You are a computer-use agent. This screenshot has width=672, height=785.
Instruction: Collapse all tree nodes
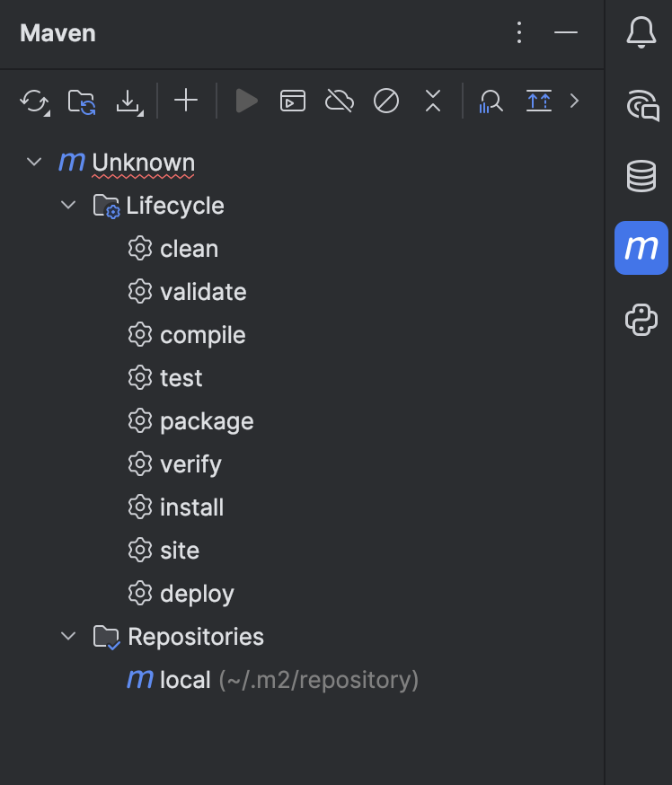pyautogui.click(x=432, y=101)
